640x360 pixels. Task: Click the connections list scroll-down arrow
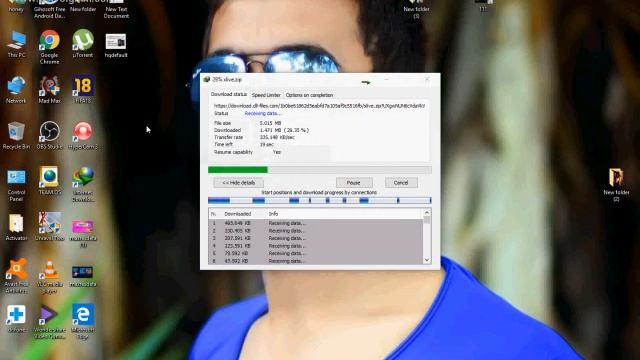click(x=427, y=260)
